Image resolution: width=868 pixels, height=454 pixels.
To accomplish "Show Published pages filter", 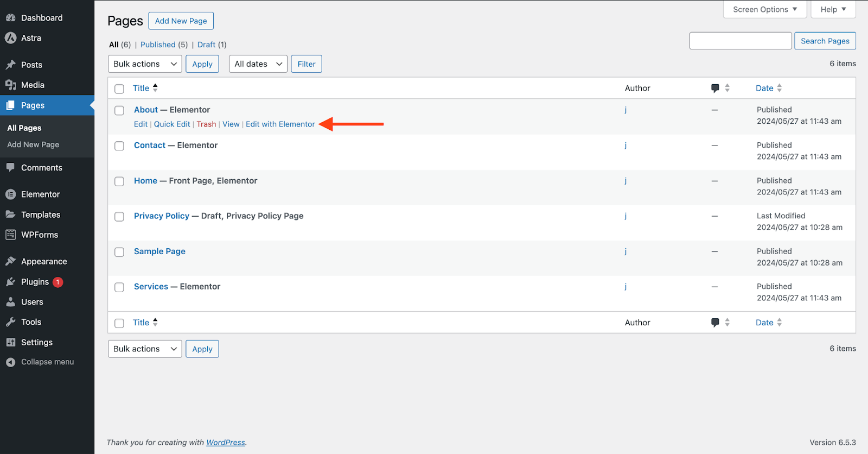I will (x=158, y=45).
